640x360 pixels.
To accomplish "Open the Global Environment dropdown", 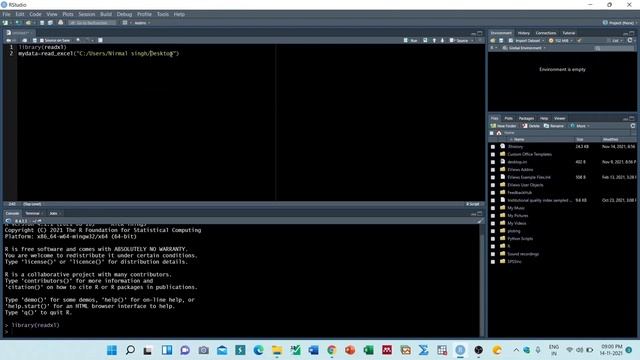I will point(524,48).
